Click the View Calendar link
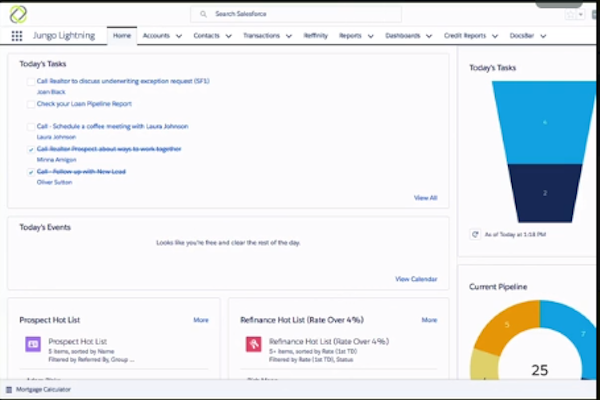This screenshot has width=600, height=400. tap(416, 279)
